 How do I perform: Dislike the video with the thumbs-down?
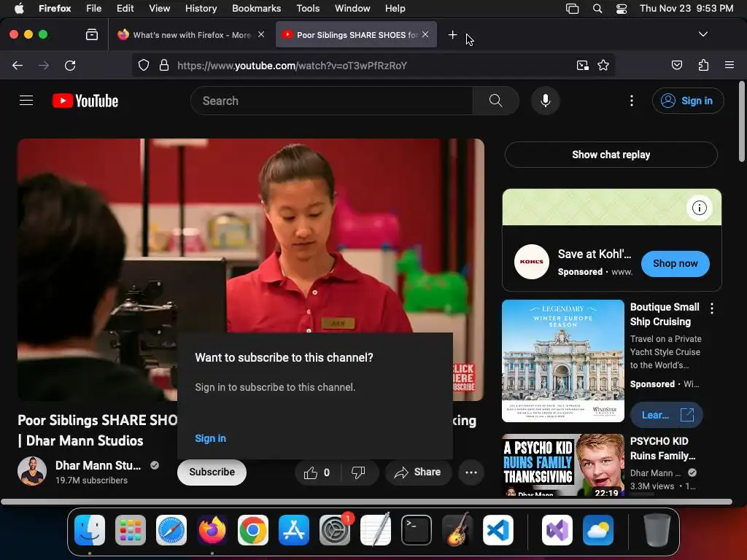coord(358,472)
